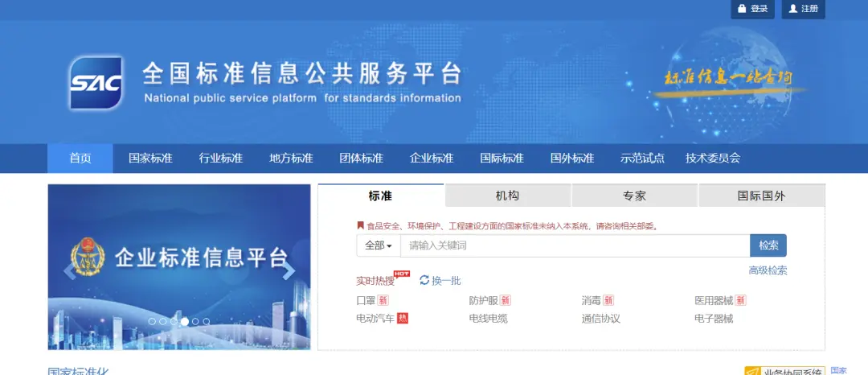Click the 新 badge next to 口罩
This screenshot has height=375, width=868.
[383, 301]
